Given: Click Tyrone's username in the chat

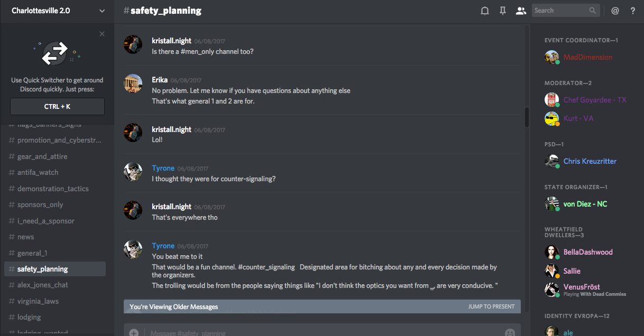Looking at the screenshot, I should tap(163, 168).
